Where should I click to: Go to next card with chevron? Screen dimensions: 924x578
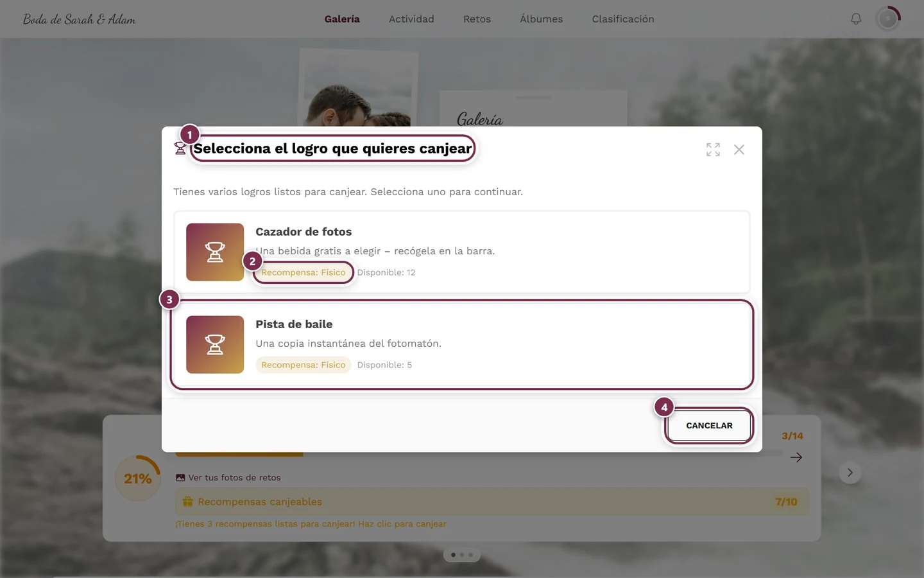click(x=850, y=473)
